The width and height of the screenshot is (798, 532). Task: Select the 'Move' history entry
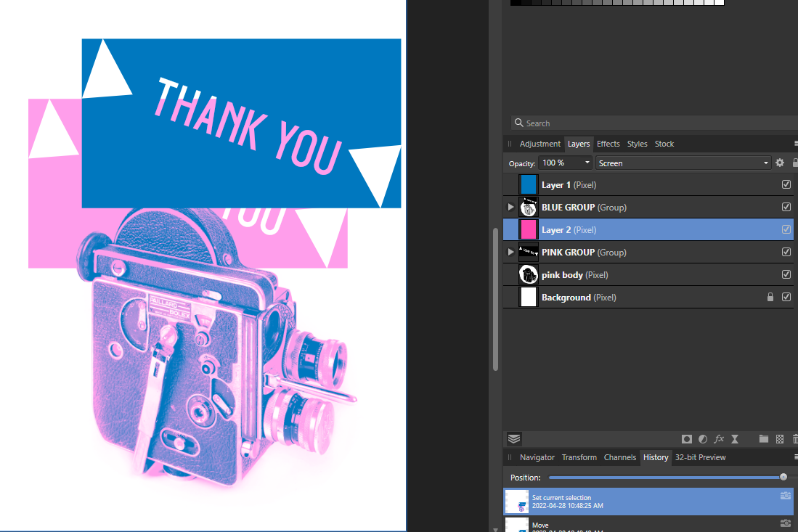[648, 524]
